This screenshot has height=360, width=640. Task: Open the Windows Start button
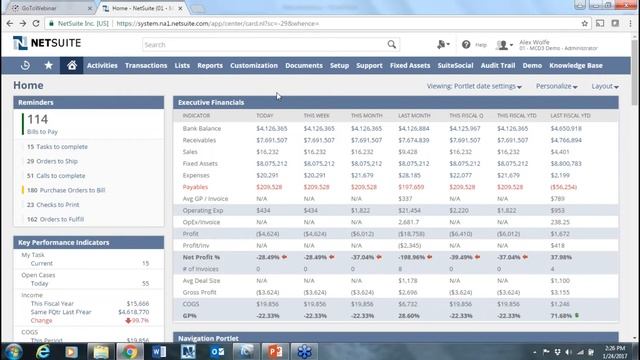click(x=13, y=352)
